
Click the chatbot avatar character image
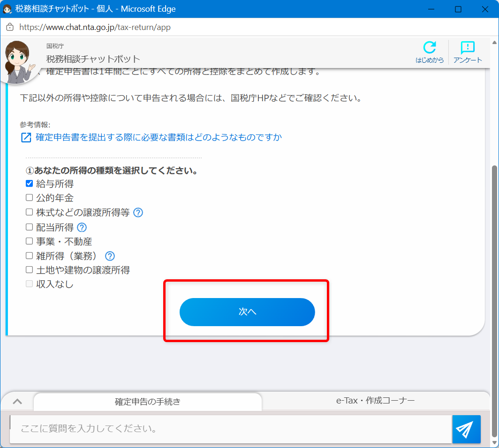pyautogui.click(x=18, y=62)
